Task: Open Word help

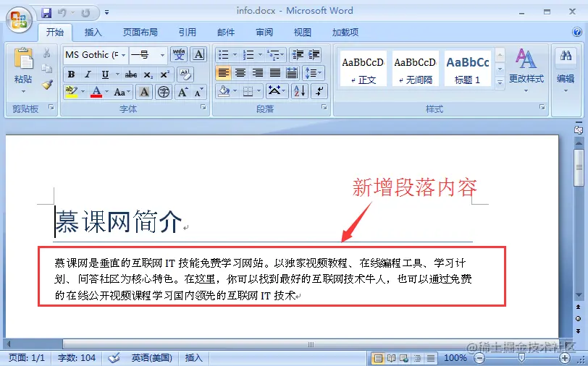Action: coord(576,32)
